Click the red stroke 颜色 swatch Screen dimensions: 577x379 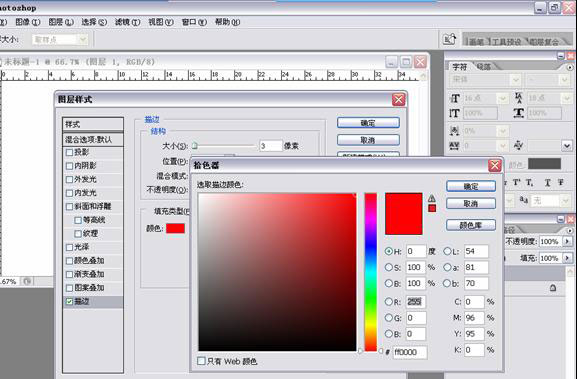point(175,229)
